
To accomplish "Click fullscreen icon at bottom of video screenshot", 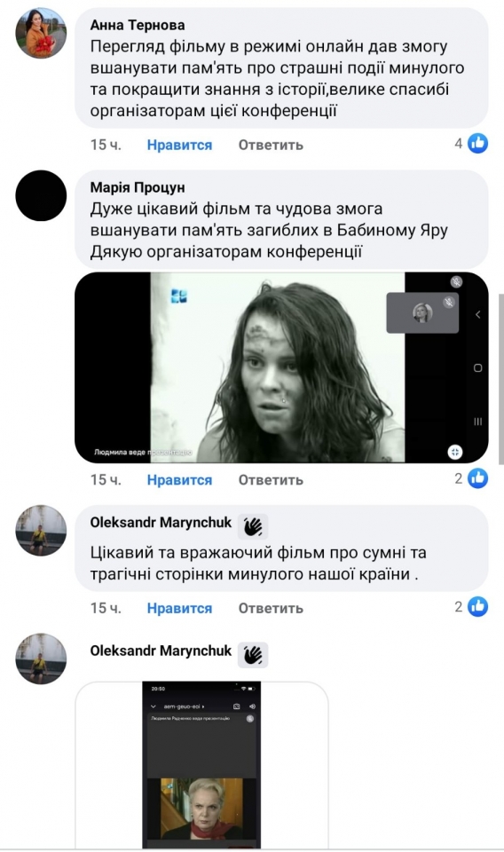I will [x=455, y=452].
